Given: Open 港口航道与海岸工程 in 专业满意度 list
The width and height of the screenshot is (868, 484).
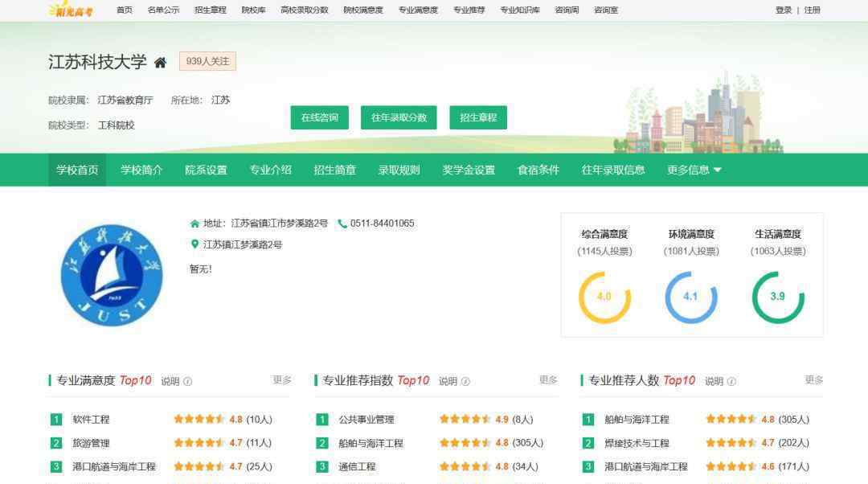Looking at the screenshot, I should tap(114, 467).
